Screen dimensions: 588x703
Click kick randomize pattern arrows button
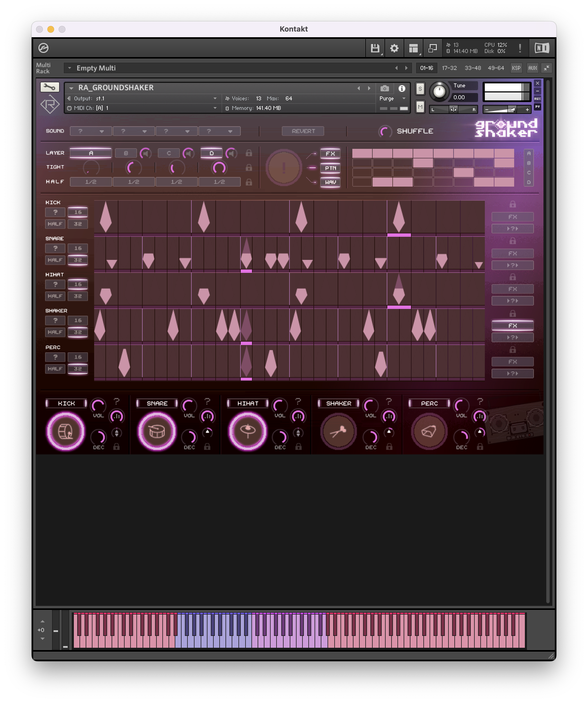(512, 229)
